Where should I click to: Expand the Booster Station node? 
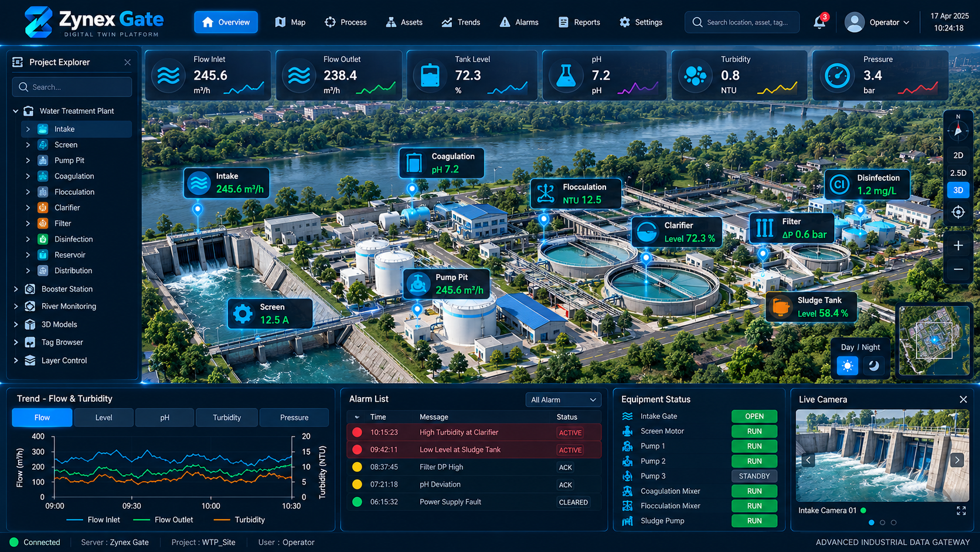tap(16, 289)
